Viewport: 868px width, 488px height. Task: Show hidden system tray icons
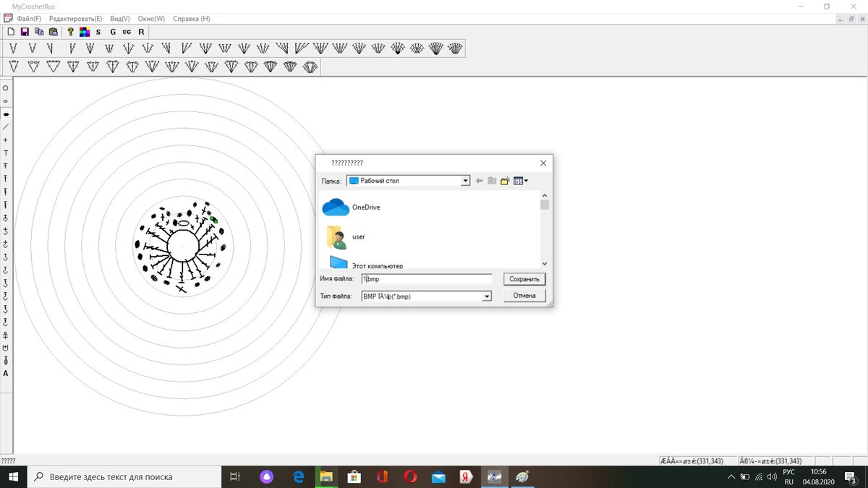pyautogui.click(x=731, y=476)
